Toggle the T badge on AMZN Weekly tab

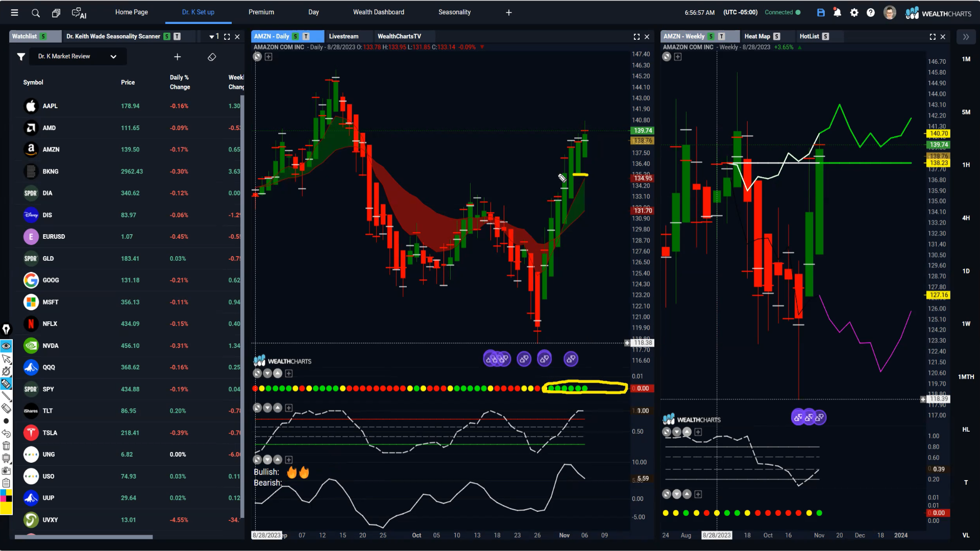[x=721, y=37]
